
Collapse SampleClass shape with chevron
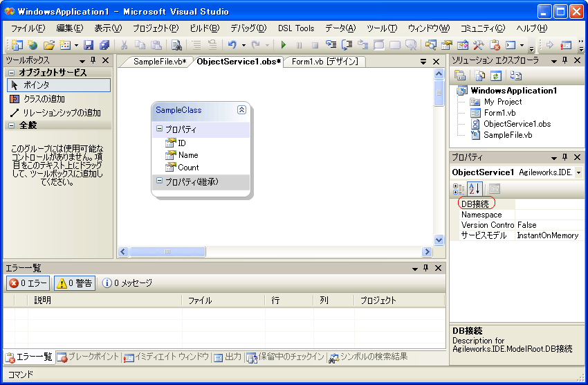tap(241, 109)
